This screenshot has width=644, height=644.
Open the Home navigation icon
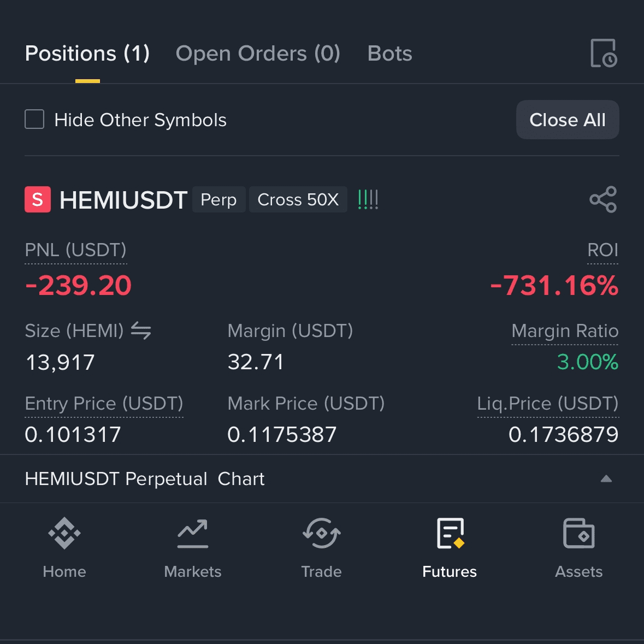64,534
